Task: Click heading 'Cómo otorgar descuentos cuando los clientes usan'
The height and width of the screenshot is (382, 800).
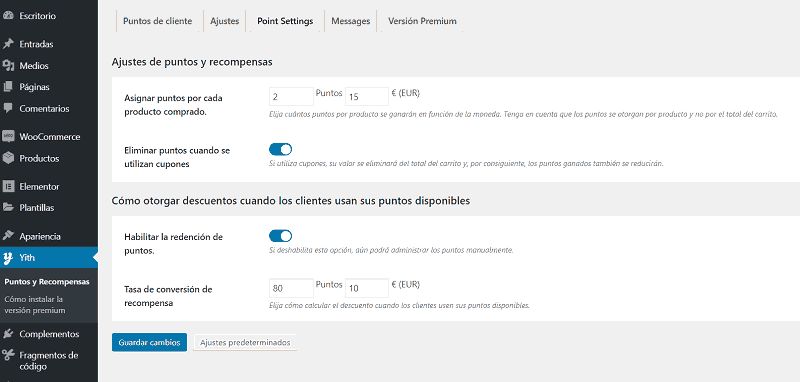Action: point(291,201)
